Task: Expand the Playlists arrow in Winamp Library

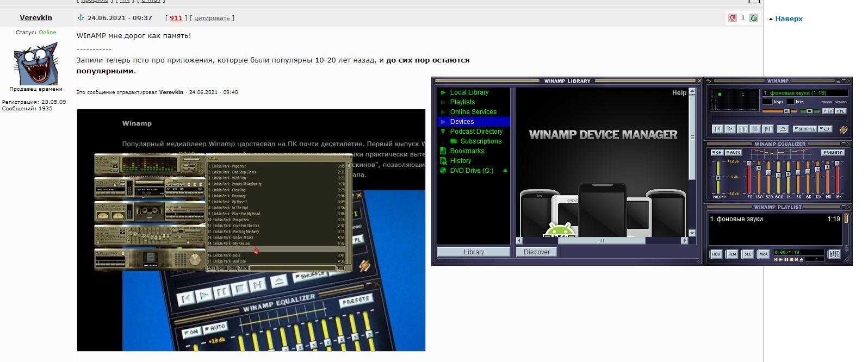Action: [443, 102]
